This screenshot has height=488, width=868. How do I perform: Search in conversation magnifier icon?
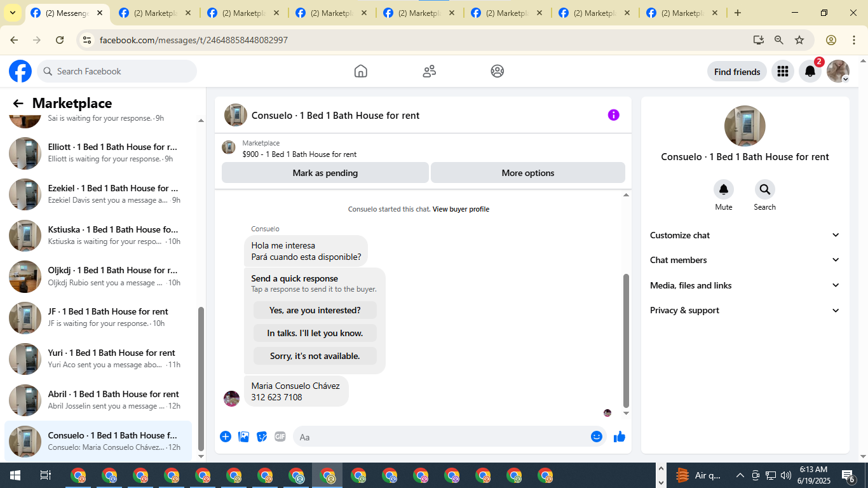pyautogui.click(x=765, y=189)
